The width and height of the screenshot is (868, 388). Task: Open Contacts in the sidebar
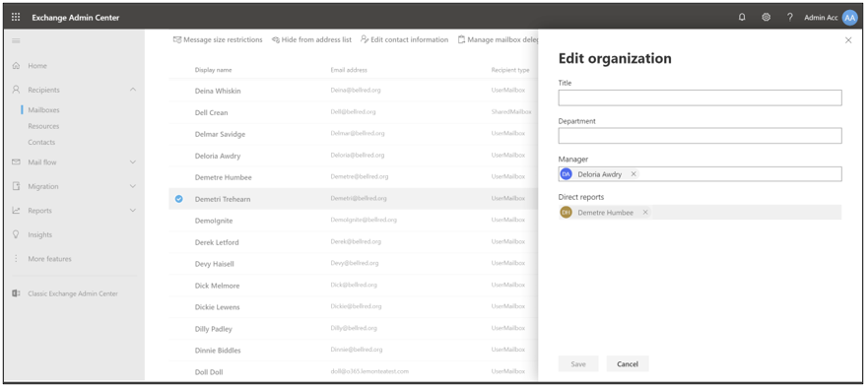[x=41, y=142]
